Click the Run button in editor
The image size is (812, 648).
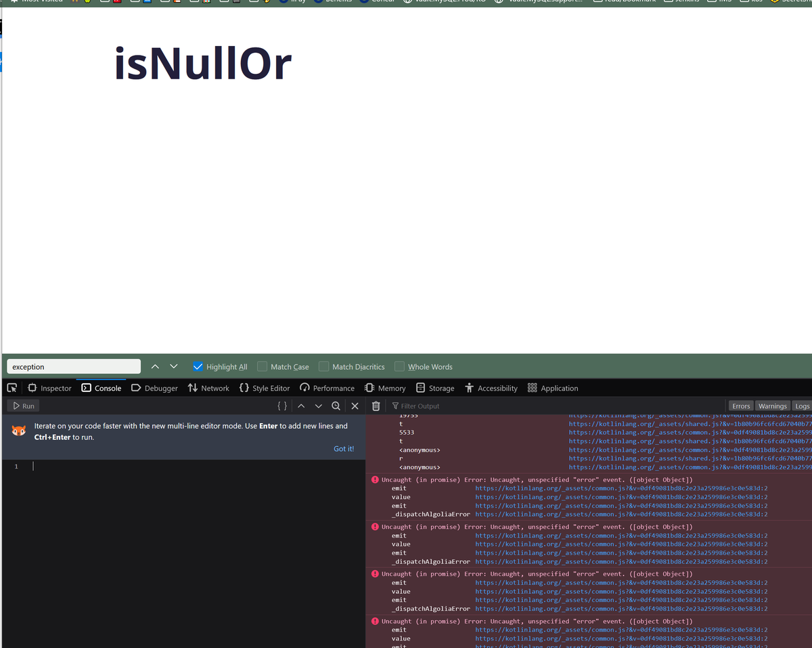pos(23,406)
